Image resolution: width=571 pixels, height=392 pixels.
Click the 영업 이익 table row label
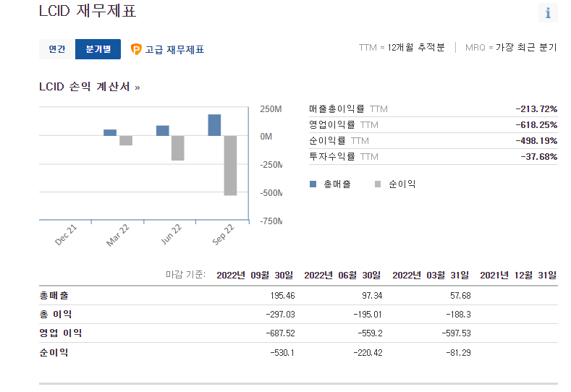coord(61,333)
